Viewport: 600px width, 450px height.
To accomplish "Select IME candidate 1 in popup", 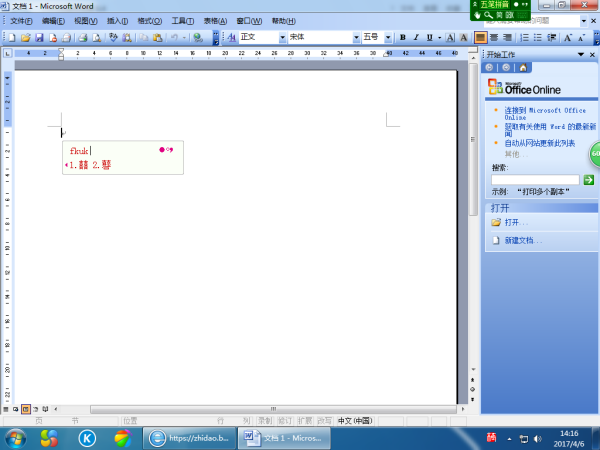I will 79,165.
